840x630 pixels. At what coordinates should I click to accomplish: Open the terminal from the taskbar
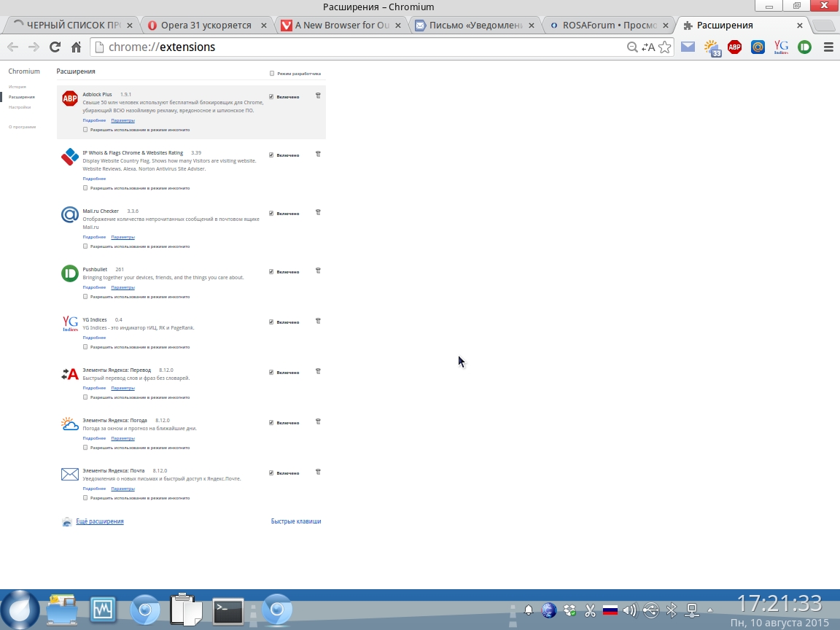[x=228, y=611]
